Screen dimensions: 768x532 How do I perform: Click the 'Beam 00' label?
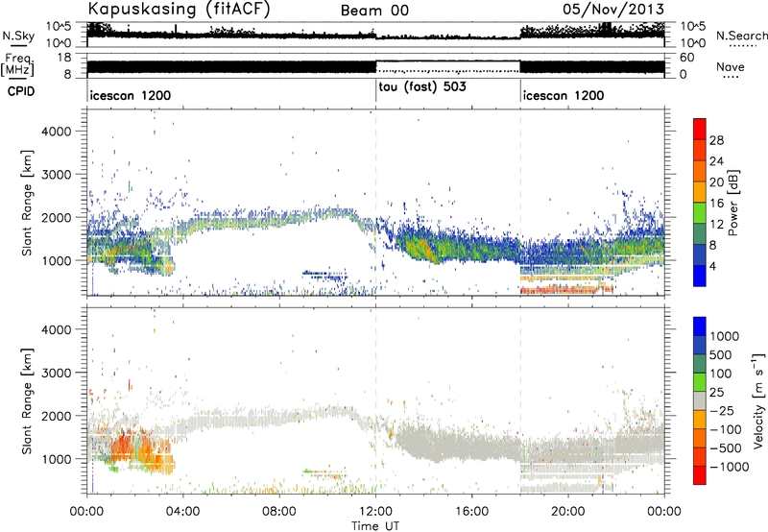click(374, 11)
